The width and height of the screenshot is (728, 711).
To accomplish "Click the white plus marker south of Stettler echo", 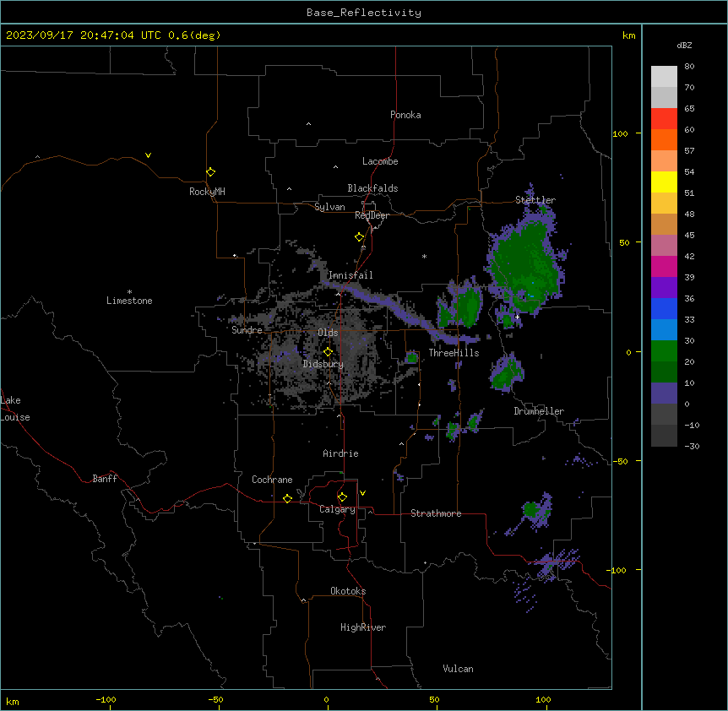I will click(x=517, y=317).
